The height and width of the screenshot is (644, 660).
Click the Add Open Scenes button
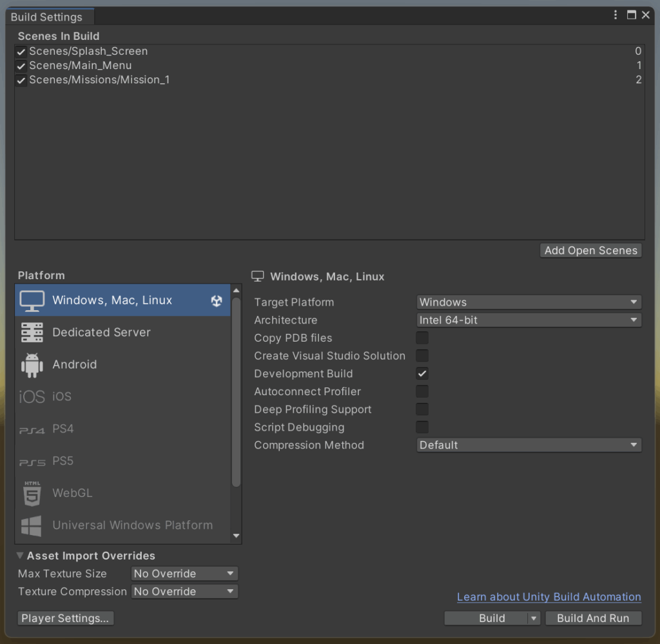[590, 250]
